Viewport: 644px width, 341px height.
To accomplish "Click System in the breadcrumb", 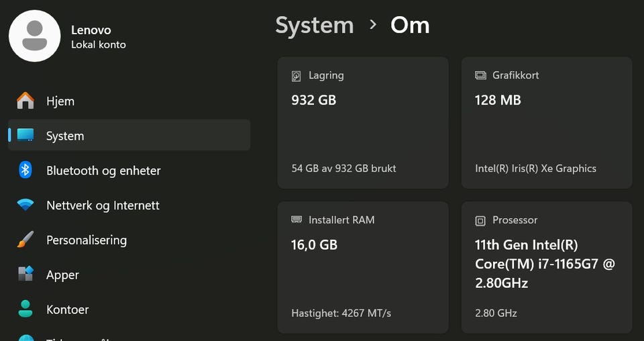I will click(x=314, y=26).
